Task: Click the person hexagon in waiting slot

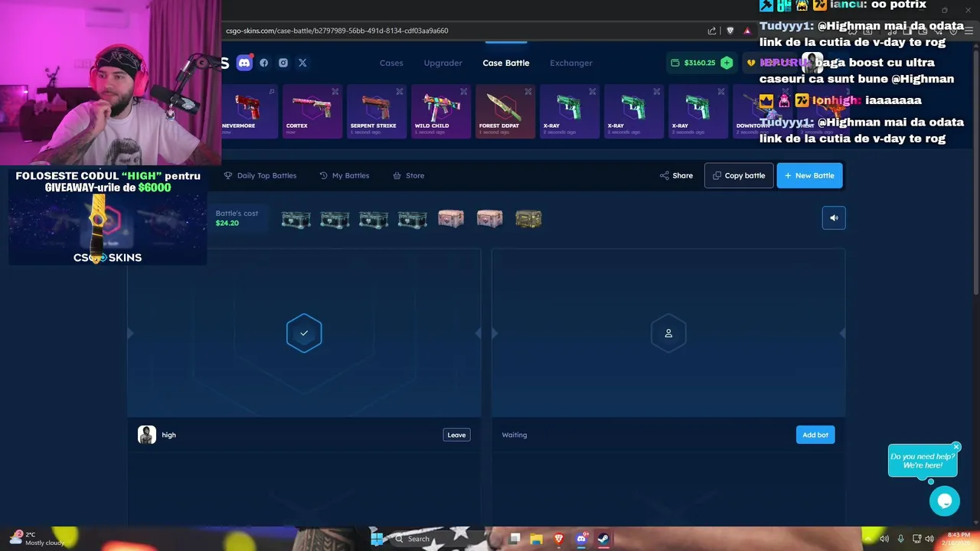Action: point(668,333)
